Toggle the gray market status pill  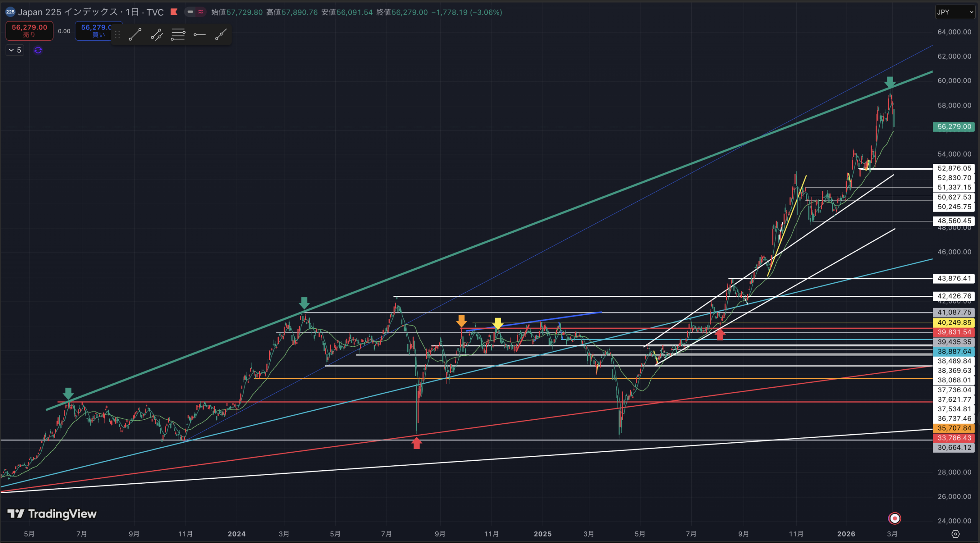[x=190, y=12]
